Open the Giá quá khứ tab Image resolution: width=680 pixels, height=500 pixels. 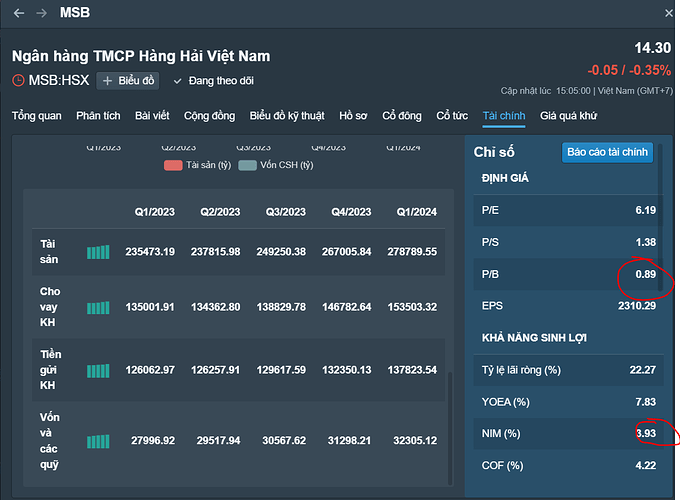tap(568, 116)
